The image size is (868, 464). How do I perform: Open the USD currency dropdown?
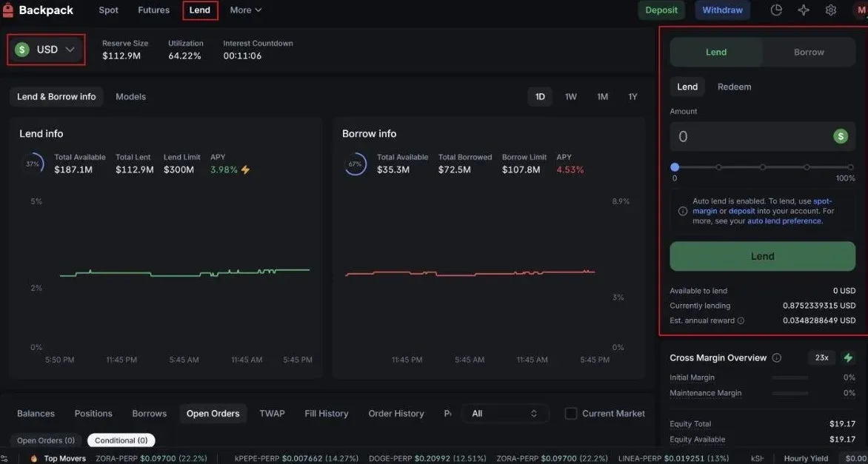(x=46, y=49)
